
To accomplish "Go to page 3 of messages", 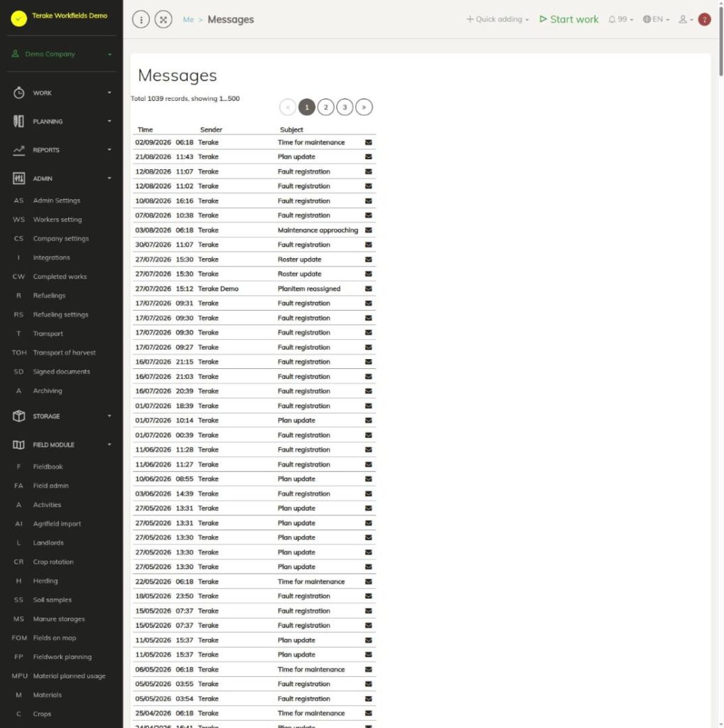I will [x=345, y=107].
